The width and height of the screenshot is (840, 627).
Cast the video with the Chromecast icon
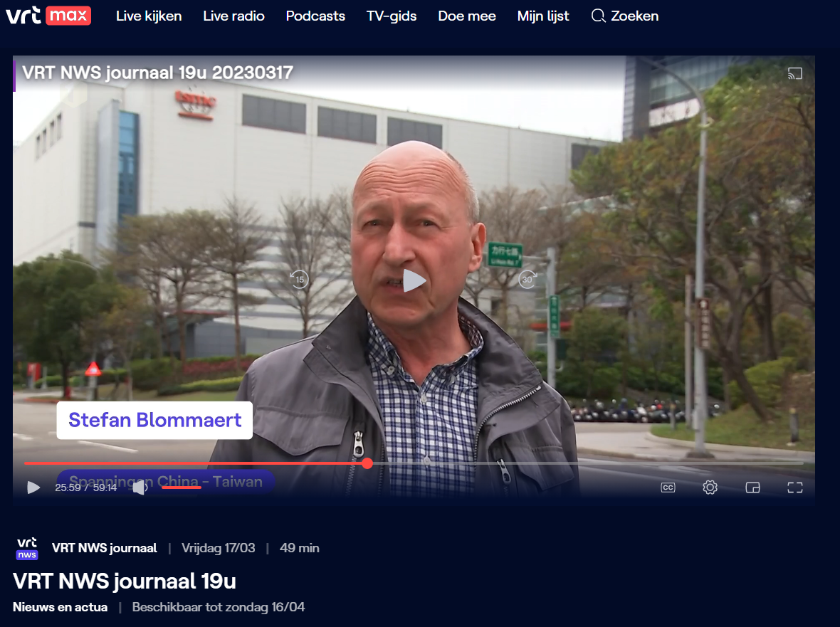pos(794,73)
